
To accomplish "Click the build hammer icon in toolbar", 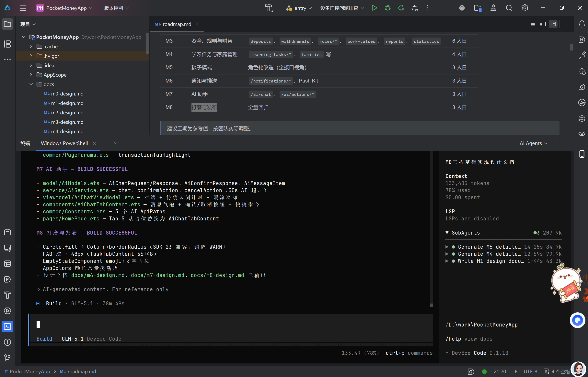I will (269, 8).
